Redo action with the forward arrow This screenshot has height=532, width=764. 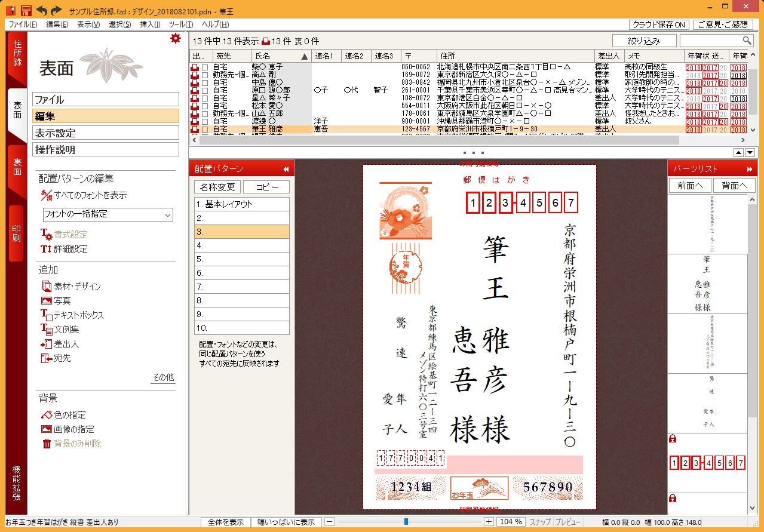(56, 11)
